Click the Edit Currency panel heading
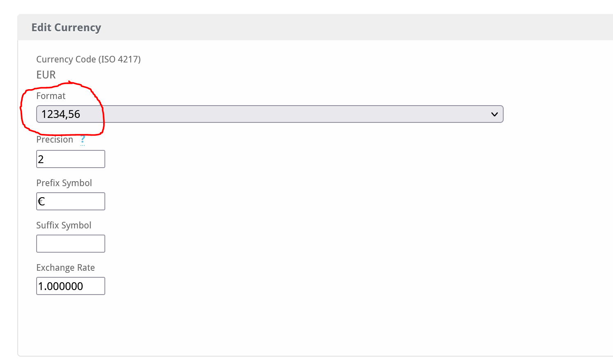The width and height of the screenshot is (613, 364). pos(66,28)
